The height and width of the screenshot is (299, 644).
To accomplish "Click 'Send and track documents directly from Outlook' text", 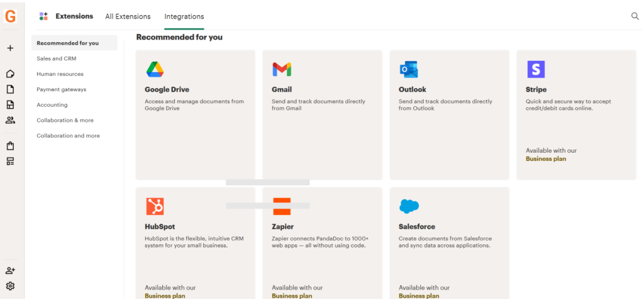I will tap(445, 105).
